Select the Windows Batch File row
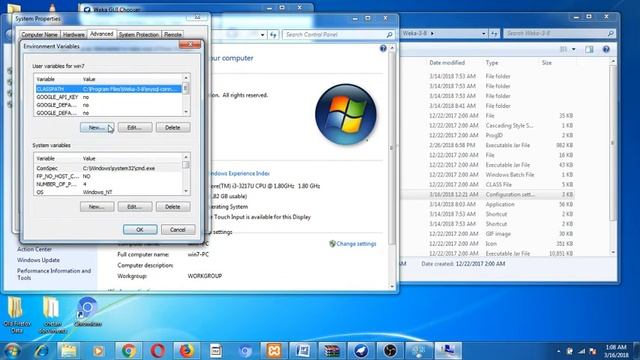Viewport: 640px width, 360px height. [x=488, y=175]
